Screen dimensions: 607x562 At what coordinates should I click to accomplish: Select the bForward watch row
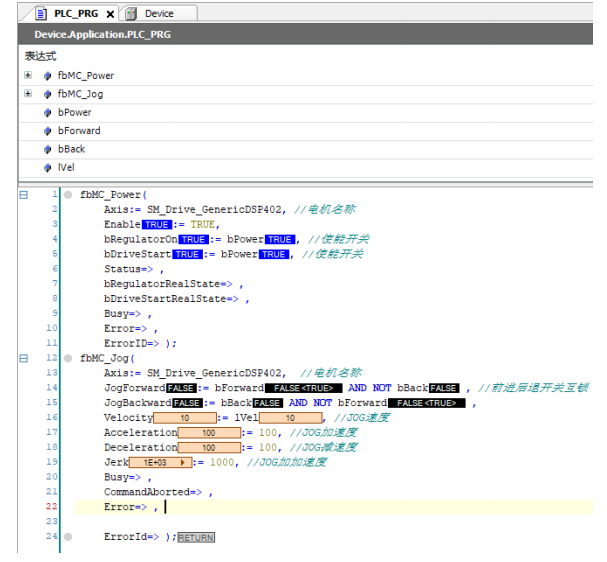coord(306,131)
